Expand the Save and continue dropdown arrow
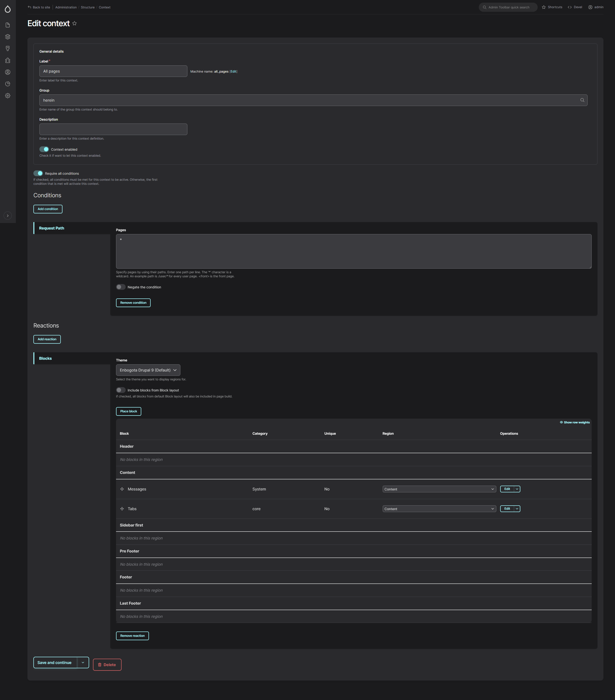The height and width of the screenshot is (700, 615). 83,662
